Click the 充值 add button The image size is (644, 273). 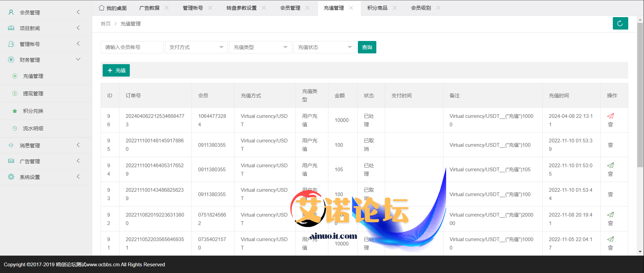point(116,71)
